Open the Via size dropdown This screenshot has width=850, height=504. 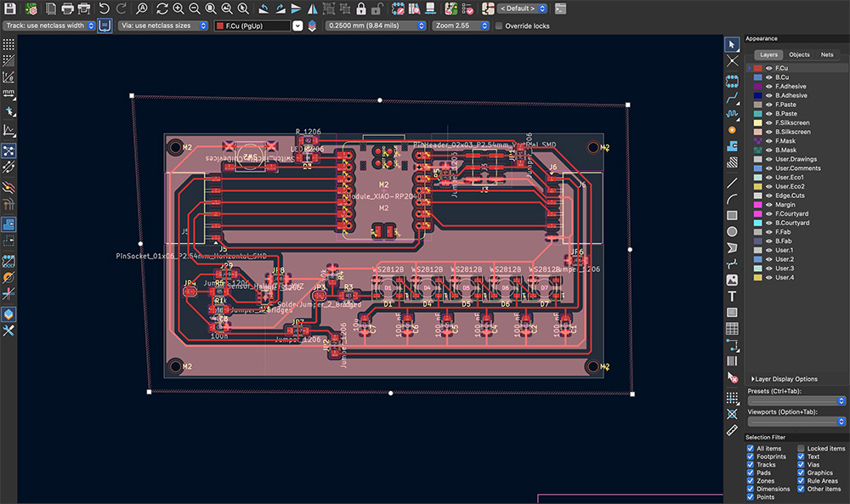pos(163,25)
